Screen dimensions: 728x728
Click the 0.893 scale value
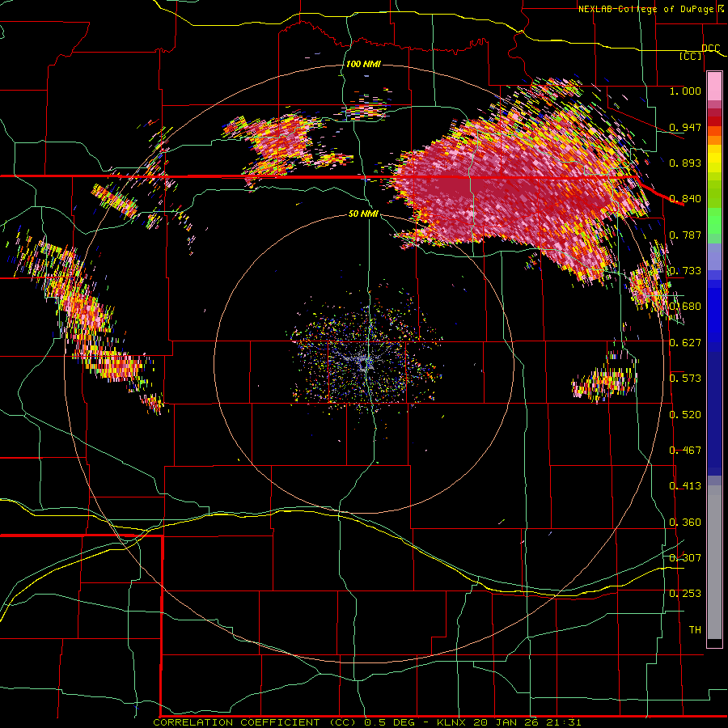click(685, 163)
